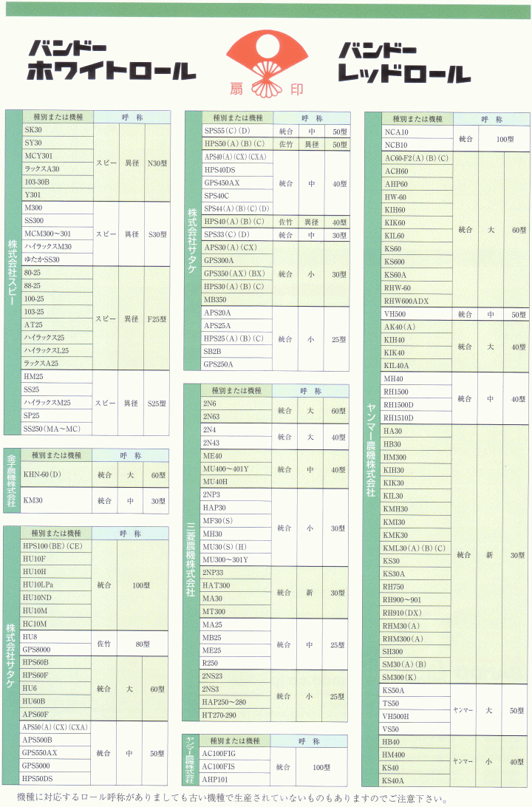Click the GPS250A entry
The image size is (532, 807).
point(236,364)
